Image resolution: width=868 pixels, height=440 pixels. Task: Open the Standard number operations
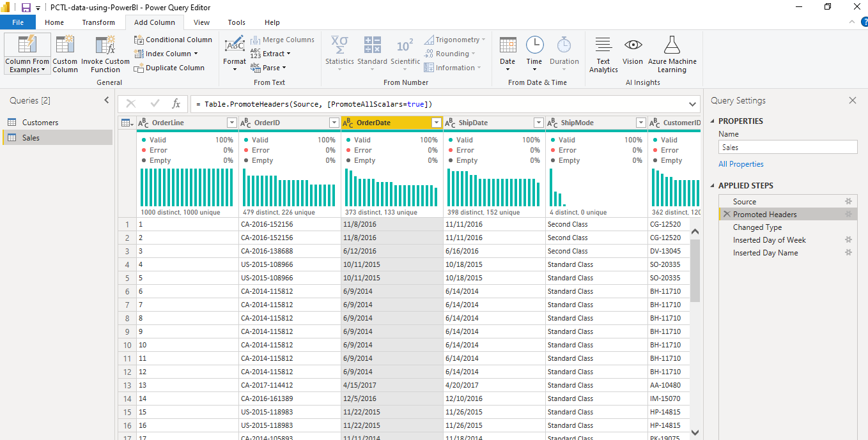(372, 54)
